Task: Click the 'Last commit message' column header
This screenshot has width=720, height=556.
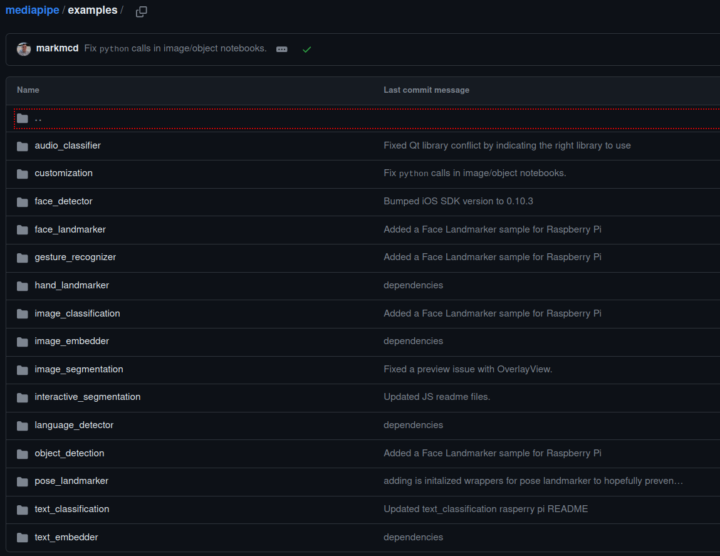Action: point(426,90)
